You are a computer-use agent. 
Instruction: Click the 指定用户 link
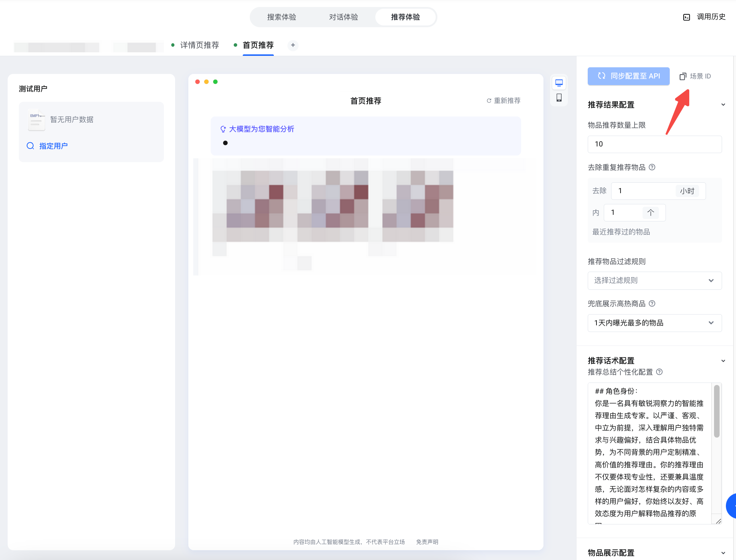pyautogui.click(x=53, y=146)
